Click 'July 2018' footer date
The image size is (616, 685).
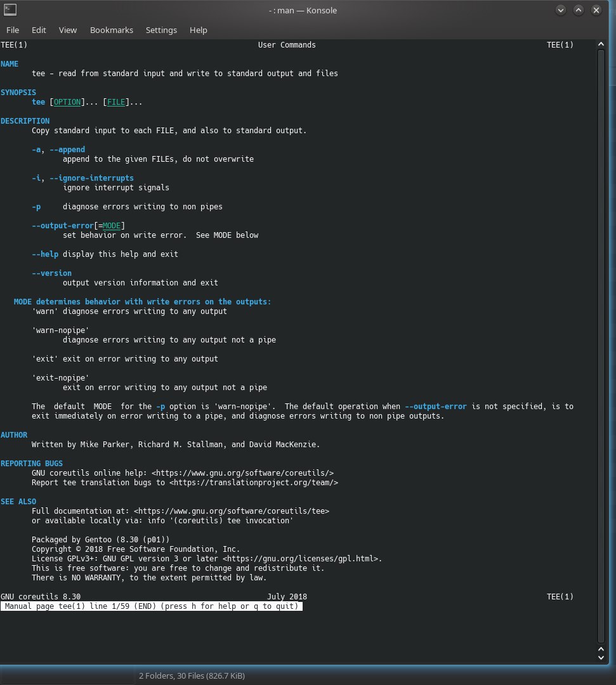pyautogui.click(x=287, y=596)
